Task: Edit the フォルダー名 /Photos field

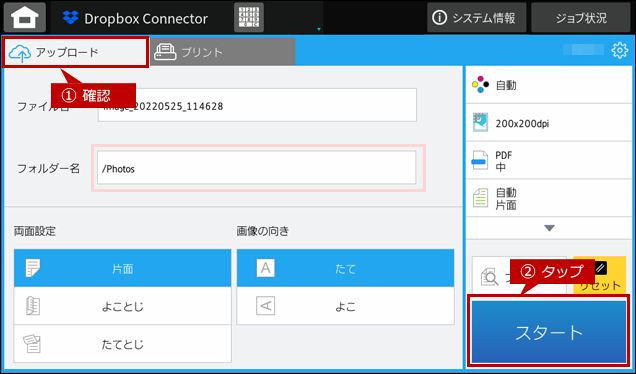Action: click(257, 168)
